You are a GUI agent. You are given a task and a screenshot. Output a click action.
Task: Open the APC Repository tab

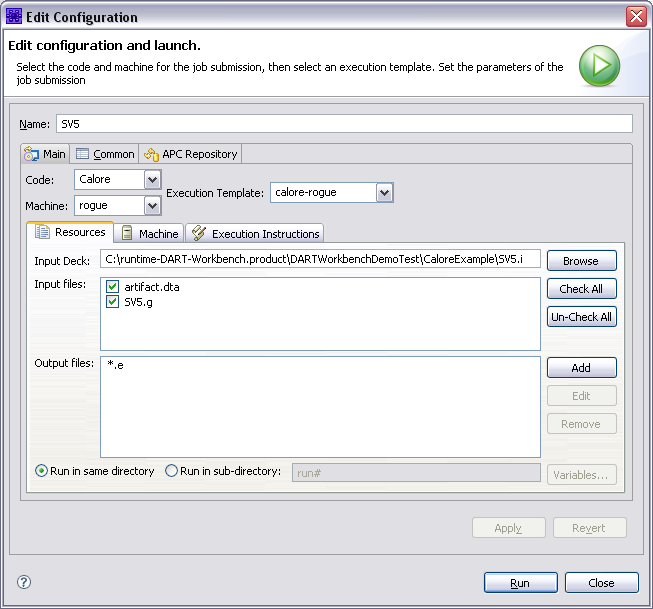coord(190,154)
